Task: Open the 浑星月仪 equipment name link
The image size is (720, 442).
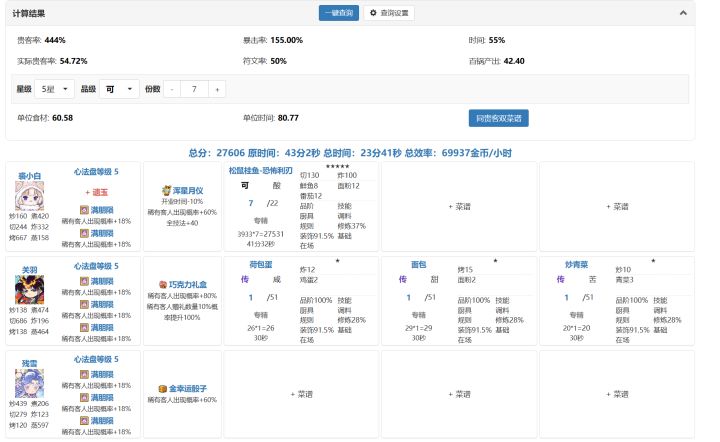Action: click(188, 190)
